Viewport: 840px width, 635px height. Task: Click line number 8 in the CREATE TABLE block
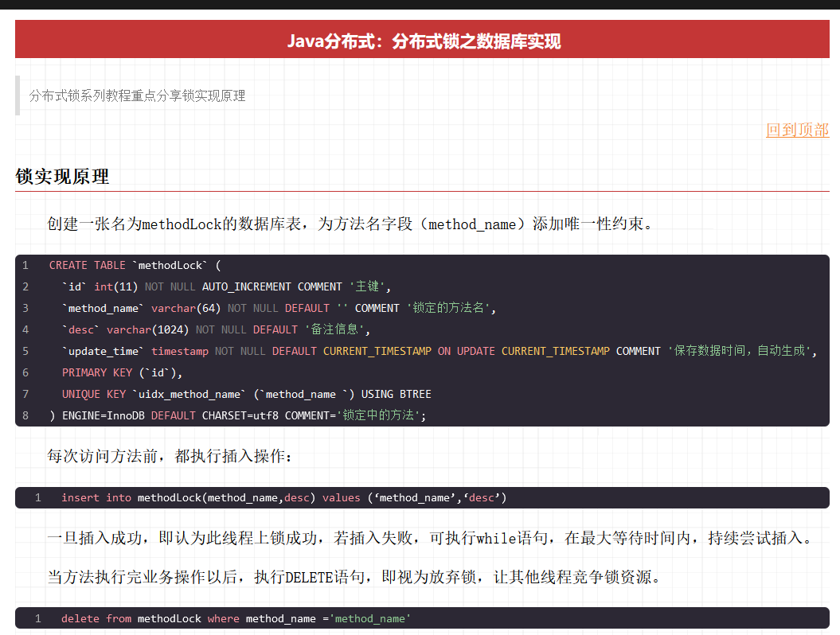click(25, 415)
